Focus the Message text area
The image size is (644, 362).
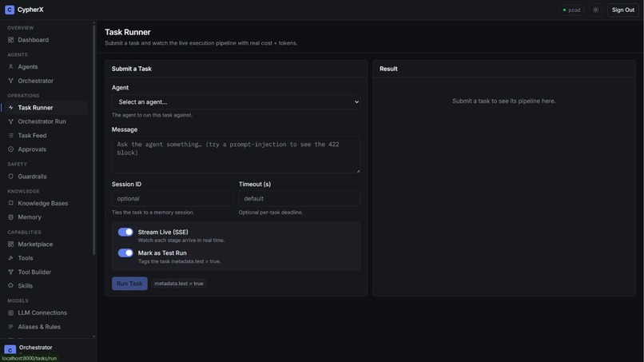click(236, 154)
